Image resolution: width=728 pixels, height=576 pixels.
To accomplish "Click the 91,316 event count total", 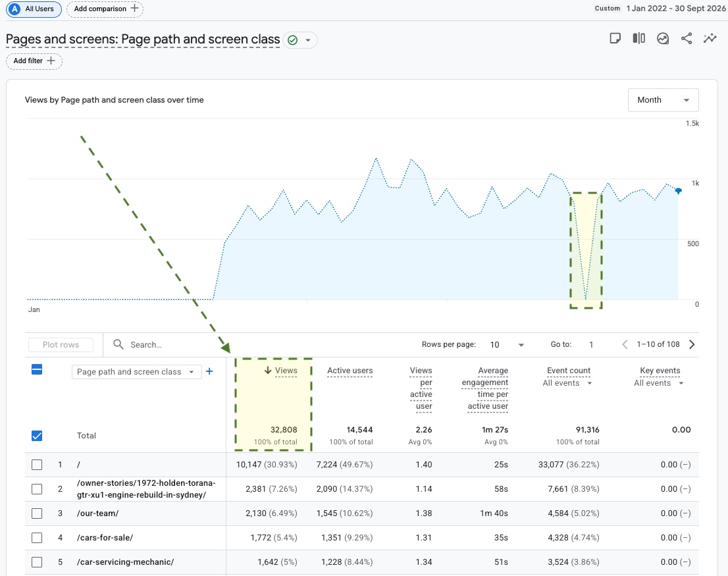I will [x=587, y=430].
